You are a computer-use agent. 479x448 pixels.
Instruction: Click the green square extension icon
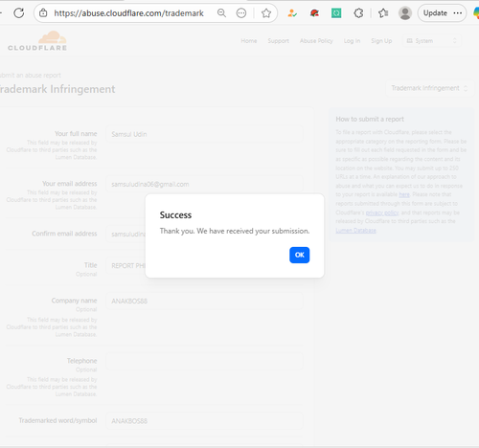336,13
